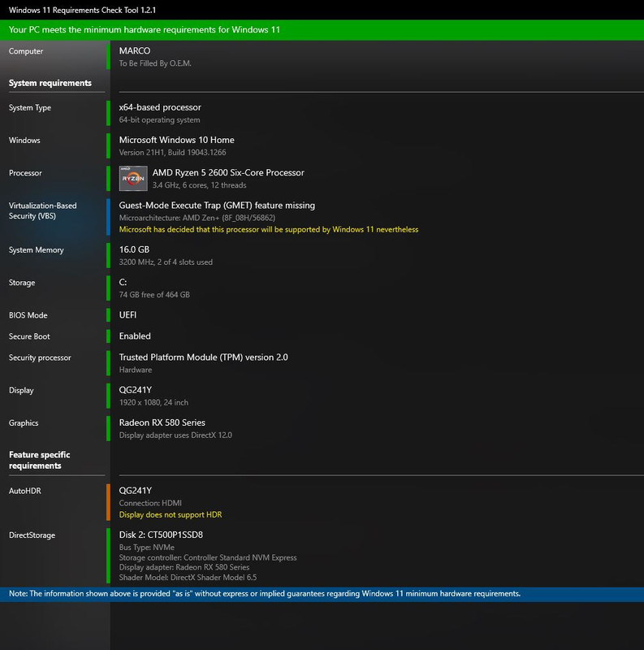
Task: Select the 'AutoHDR' row label
Action: click(x=25, y=492)
